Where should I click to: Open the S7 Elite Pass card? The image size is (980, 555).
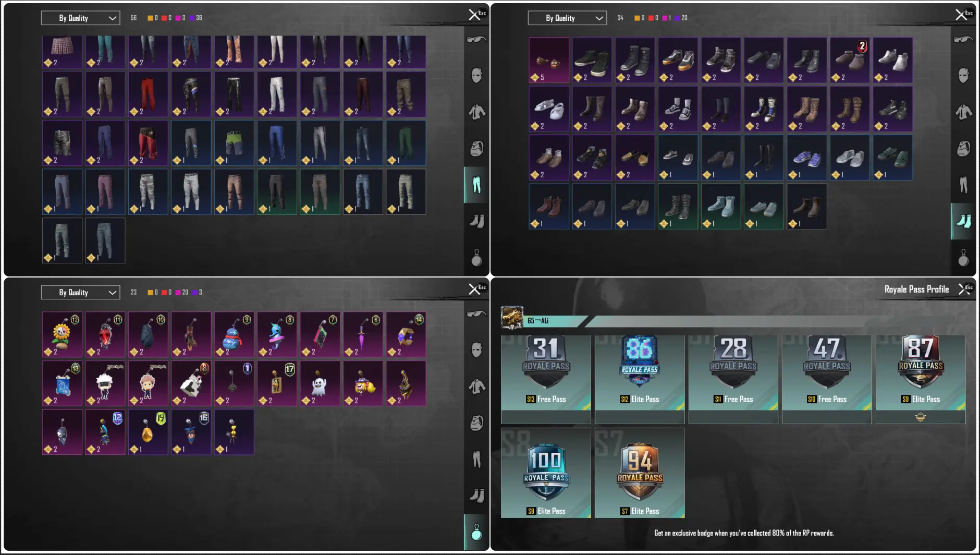640,473
